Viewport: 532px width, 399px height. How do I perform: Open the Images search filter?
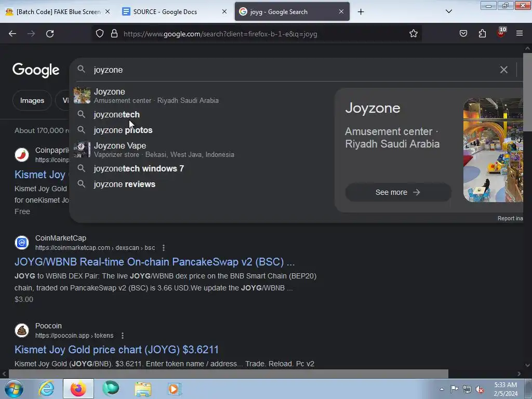[x=32, y=100]
